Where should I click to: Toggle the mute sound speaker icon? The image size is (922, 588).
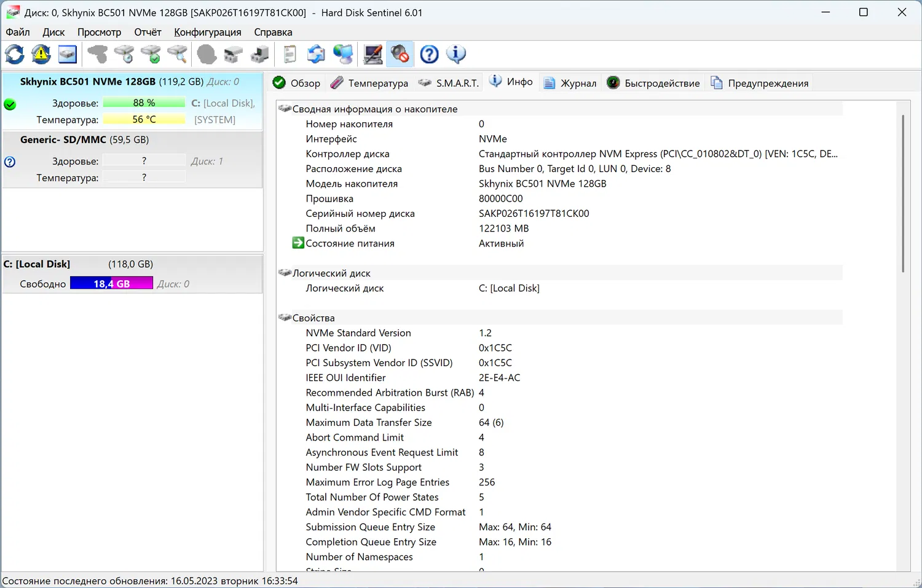pyautogui.click(x=400, y=55)
